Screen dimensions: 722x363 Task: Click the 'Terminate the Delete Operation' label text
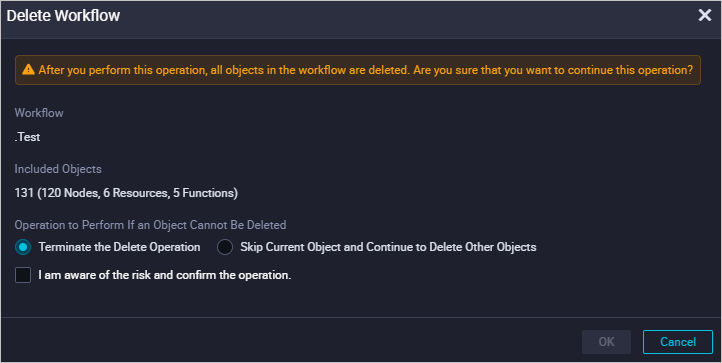click(x=119, y=247)
